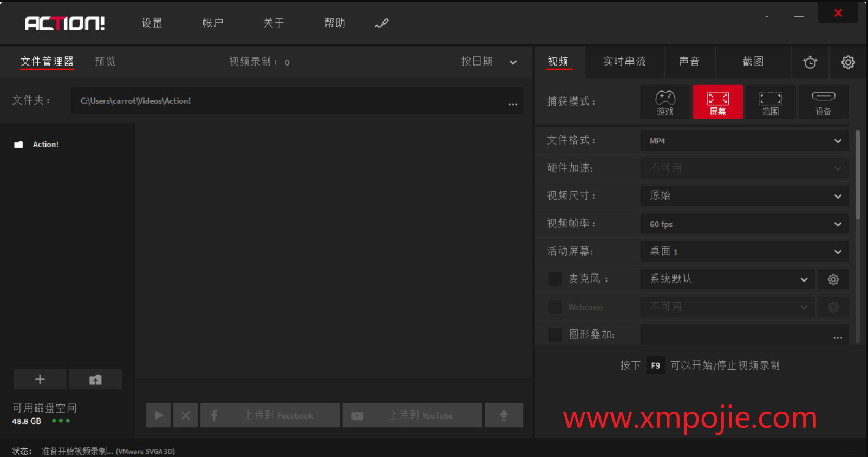The height and width of the screenshot is (457, 868).
Task: Click the plus add folder button
Action: (40, 380)
